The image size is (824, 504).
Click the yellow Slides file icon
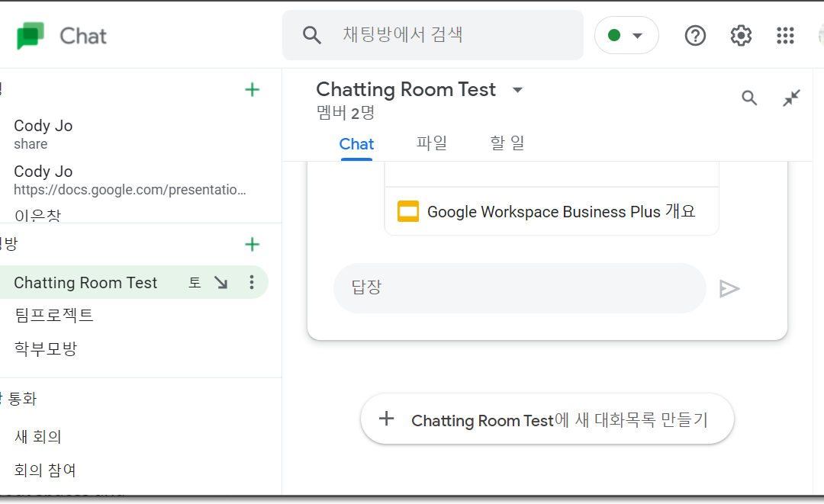pyautogui.click(x=407, y=211)
